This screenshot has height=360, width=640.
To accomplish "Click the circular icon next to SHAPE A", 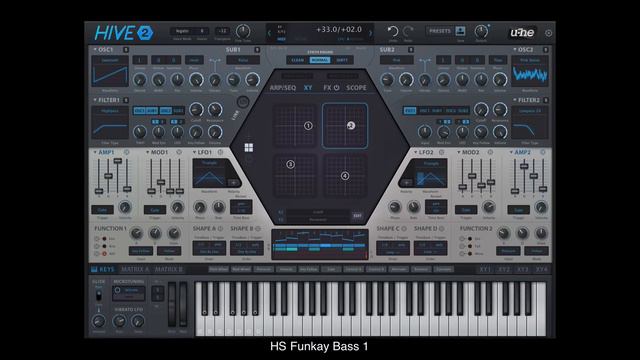I will (220, 229).
